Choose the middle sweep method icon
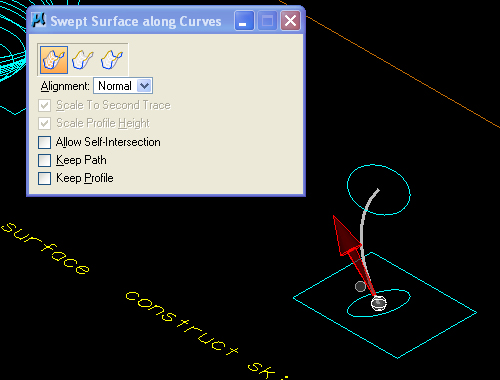Viewport: 500px width, 380px height. click(x=83, y=60)
